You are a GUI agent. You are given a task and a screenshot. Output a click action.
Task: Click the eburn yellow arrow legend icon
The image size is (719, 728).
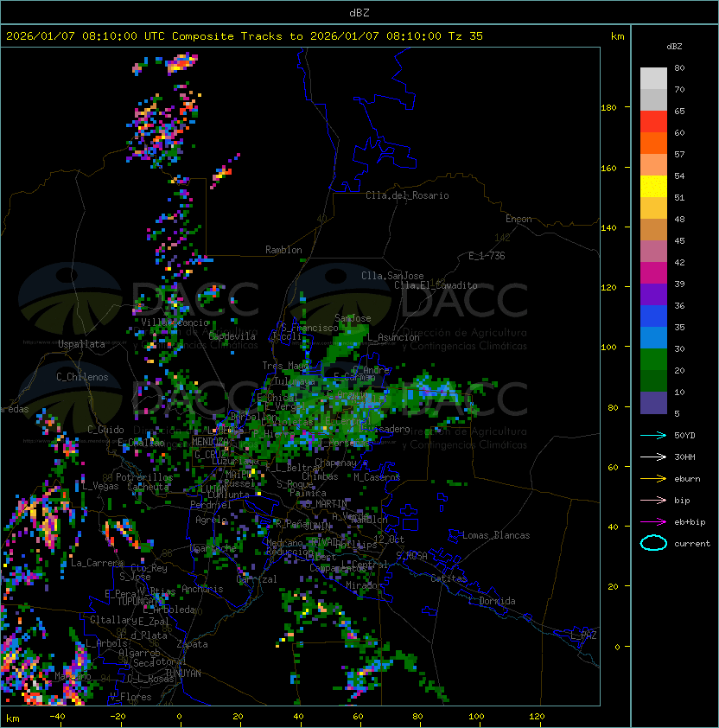tap(653, 479)
